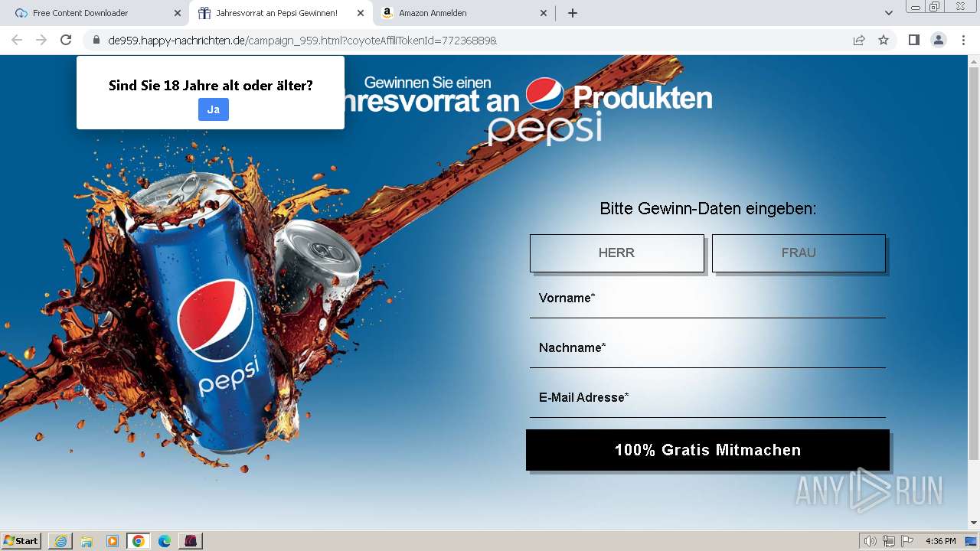Open the Windows Start menu
Screen dimensions: 980x551
(21, 541)
